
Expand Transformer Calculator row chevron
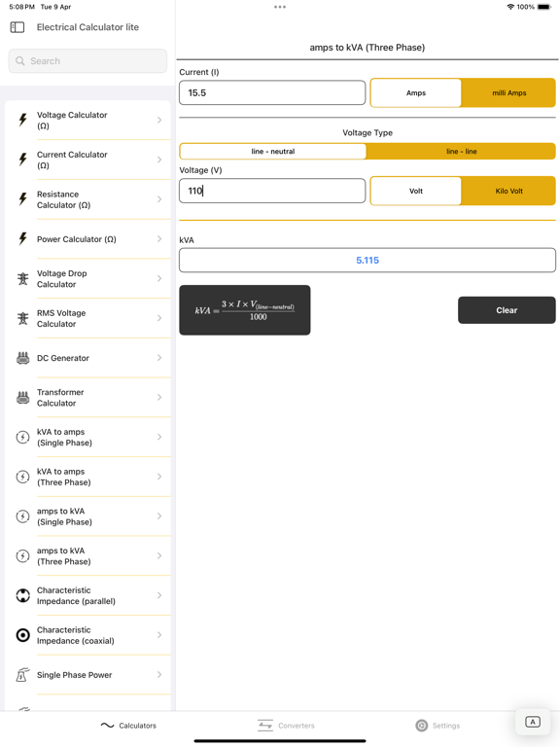pyautogui.click(x=159, y=397)
